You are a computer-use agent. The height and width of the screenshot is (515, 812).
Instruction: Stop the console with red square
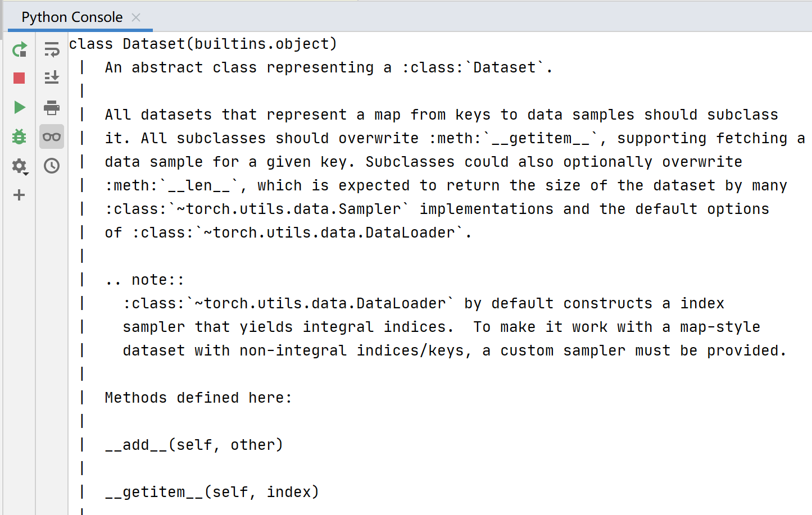pos(19,78)
